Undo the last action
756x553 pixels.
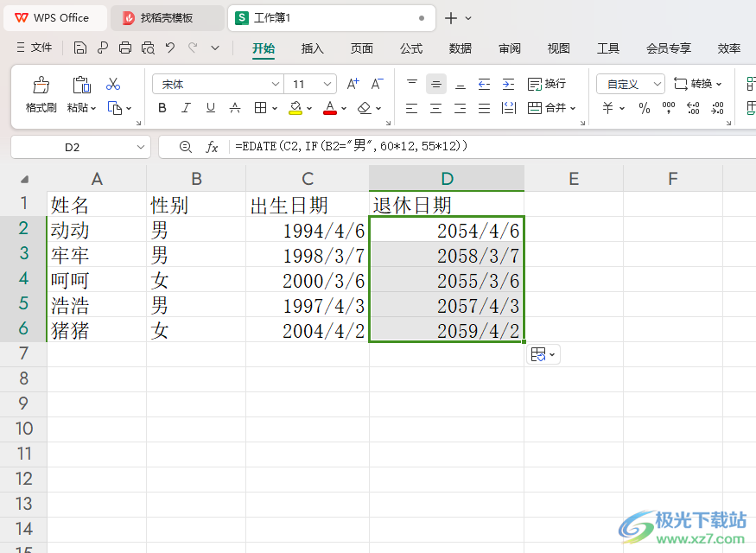tap(169, 48)
